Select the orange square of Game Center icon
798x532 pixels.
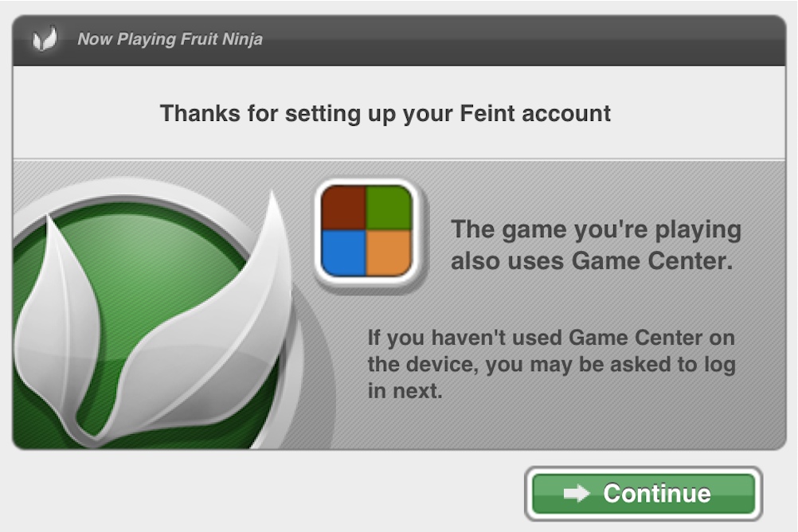pyautogui.click(x=389, y=253)
